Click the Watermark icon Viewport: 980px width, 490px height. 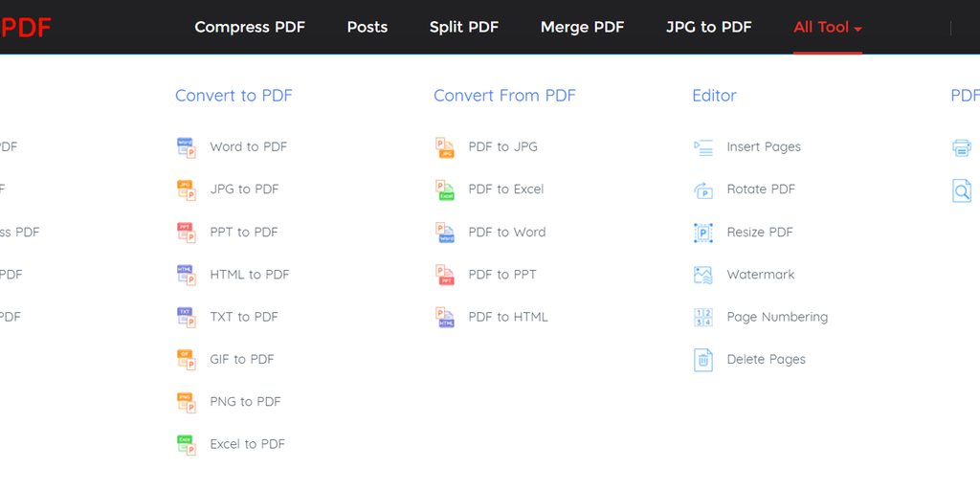(703, 275)
